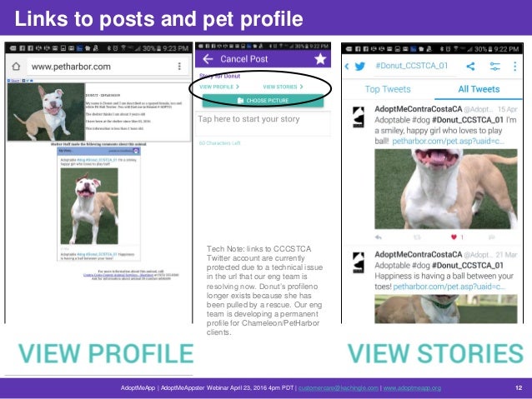The width and height of the screenshot is (532, 399).
Task: Tap AdoptMeContraCostaCA avatar on 21 Mar tweet
Action: click(x=359, y=262)
